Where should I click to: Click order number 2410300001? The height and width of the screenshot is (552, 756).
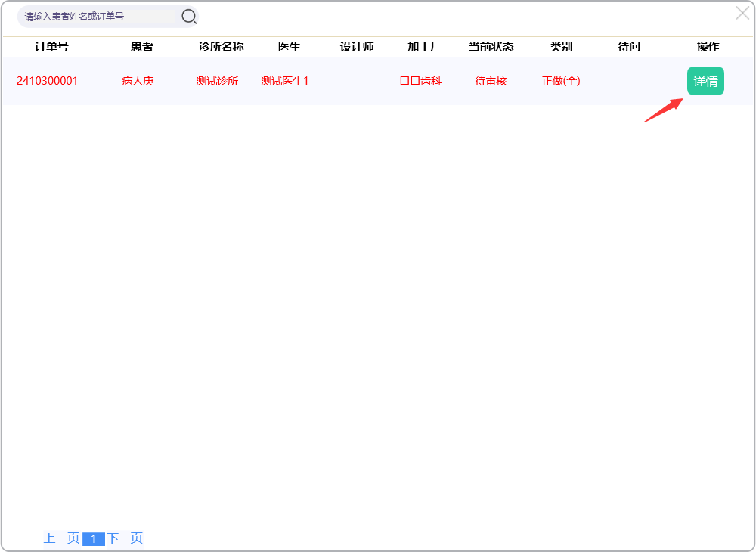click(x=47, y=81)
